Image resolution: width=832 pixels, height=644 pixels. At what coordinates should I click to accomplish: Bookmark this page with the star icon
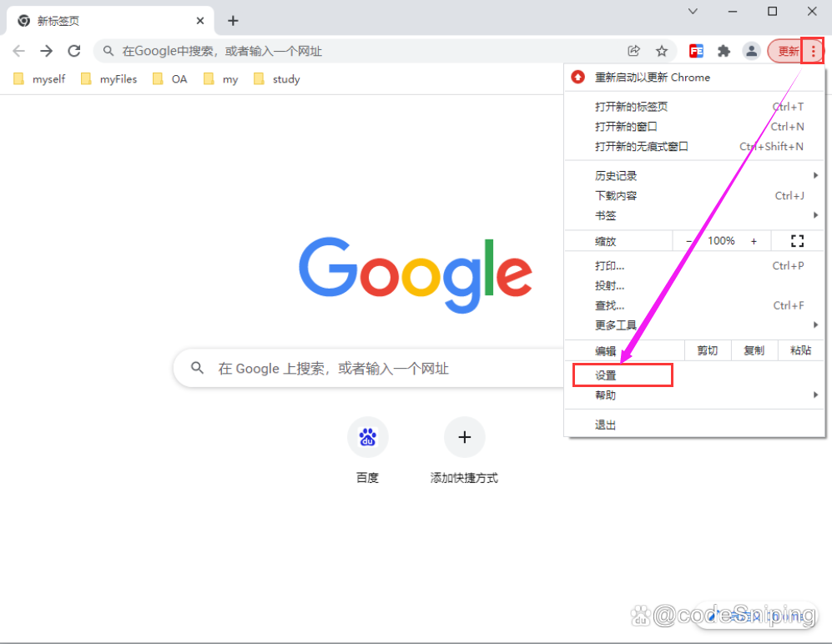(662, 51)
